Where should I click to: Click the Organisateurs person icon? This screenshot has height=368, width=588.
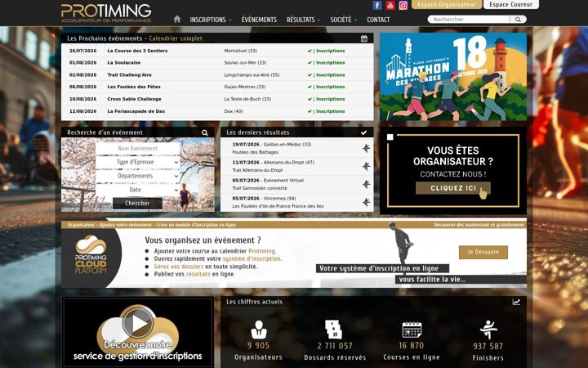(259, 330)
